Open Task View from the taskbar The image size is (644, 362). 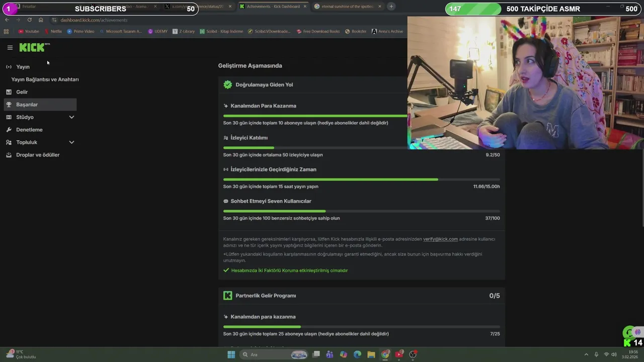pos(316,354)
